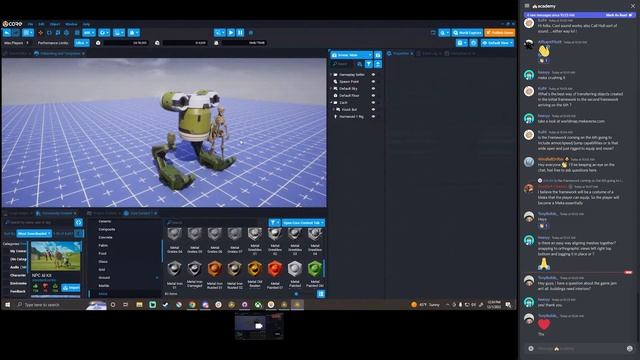This screenshot has width=640, height=360.
Task: Activate the second tool beside selection arrow
Action: [x=16, y=33]
